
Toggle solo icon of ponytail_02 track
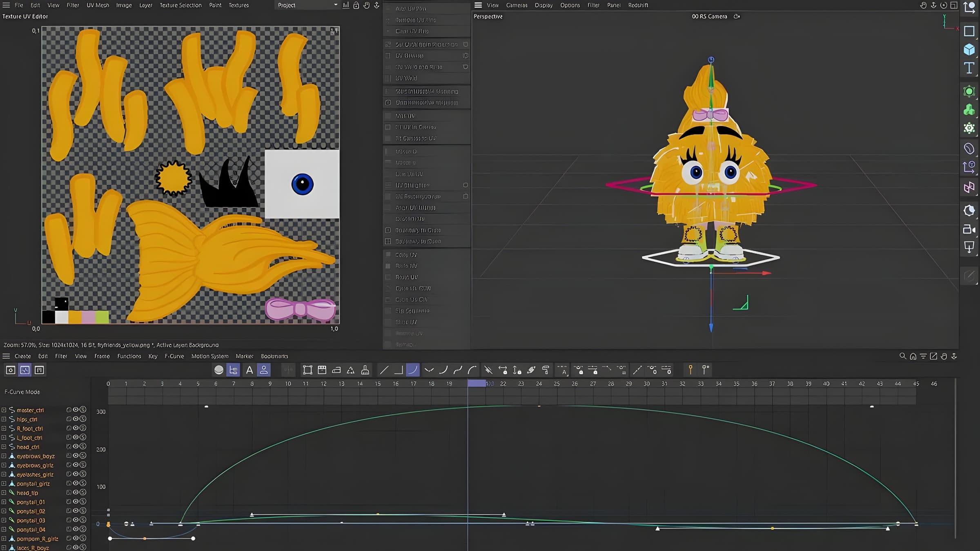tap(83, 511)
